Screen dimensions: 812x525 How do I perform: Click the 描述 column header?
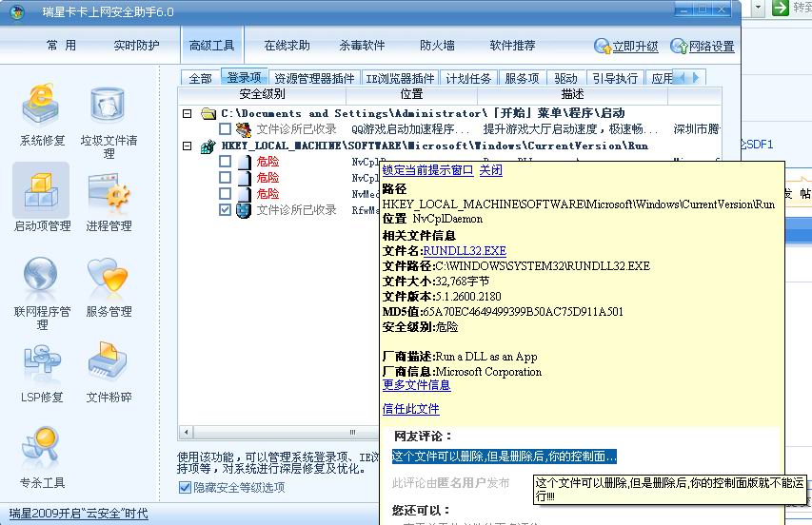tap(572, 94)
